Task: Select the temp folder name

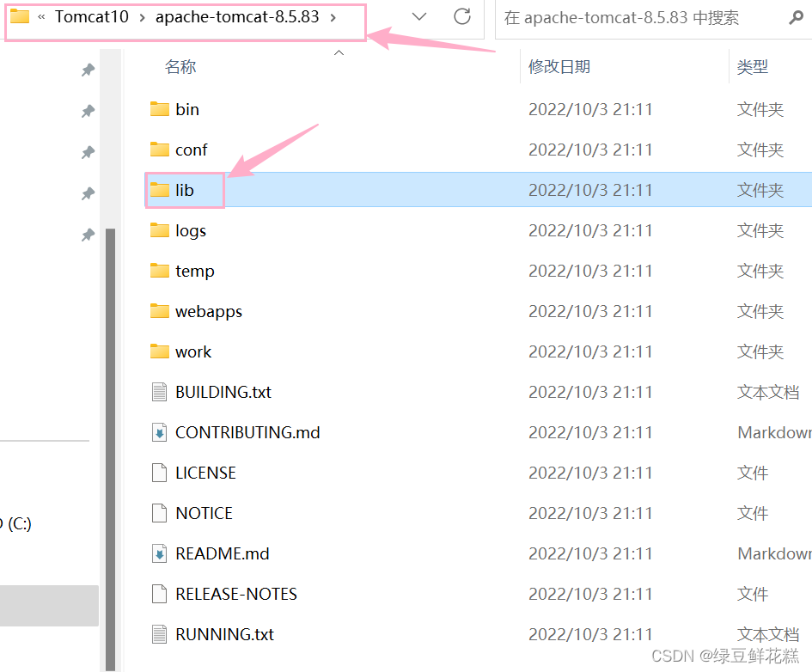Action: 195,271
